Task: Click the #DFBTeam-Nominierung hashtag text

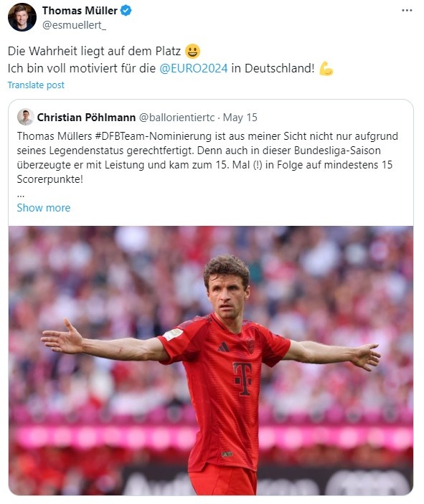Action: [x=153, y=136]
